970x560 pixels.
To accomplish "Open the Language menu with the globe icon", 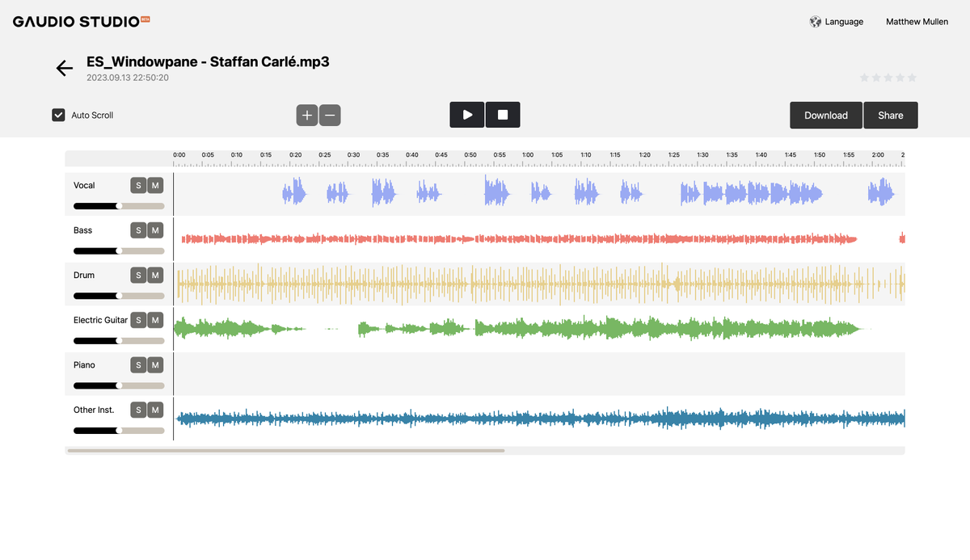I will pyautogui.click(x=837, y=22).
